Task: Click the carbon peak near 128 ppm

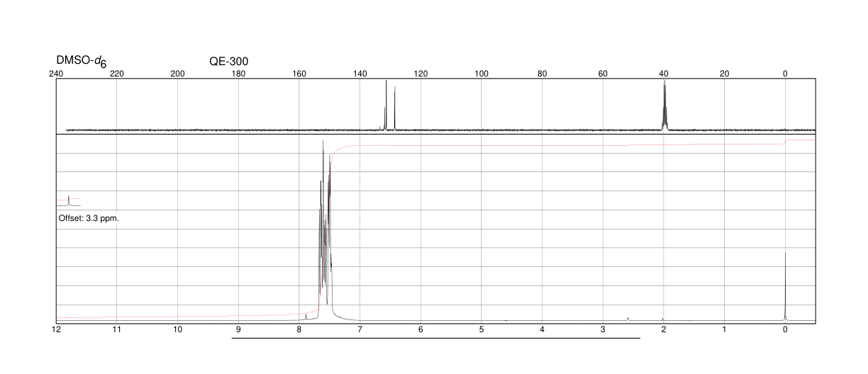Action: click(395, 108)
